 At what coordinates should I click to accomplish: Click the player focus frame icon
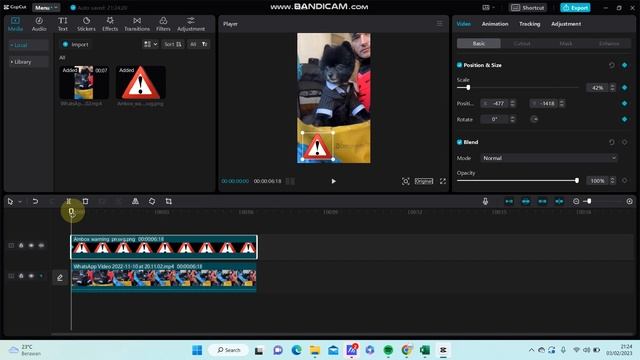[405, 181]
